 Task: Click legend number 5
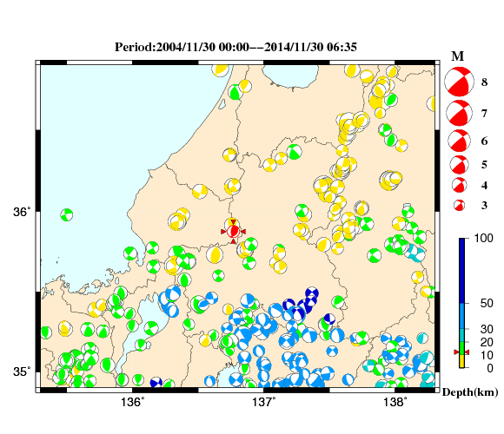[484, 165]
